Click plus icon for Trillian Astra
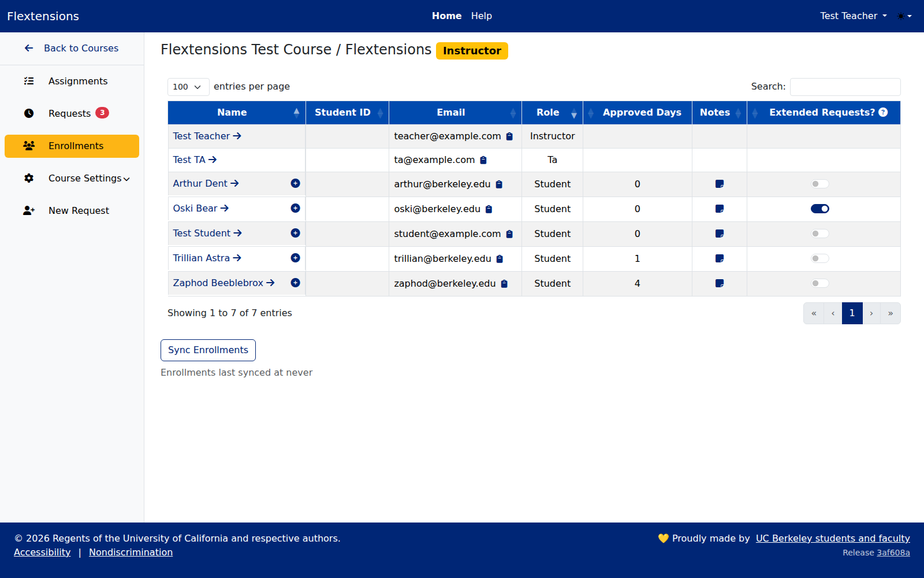The width and height of the screenshot is (924, 578). (295, 258)
